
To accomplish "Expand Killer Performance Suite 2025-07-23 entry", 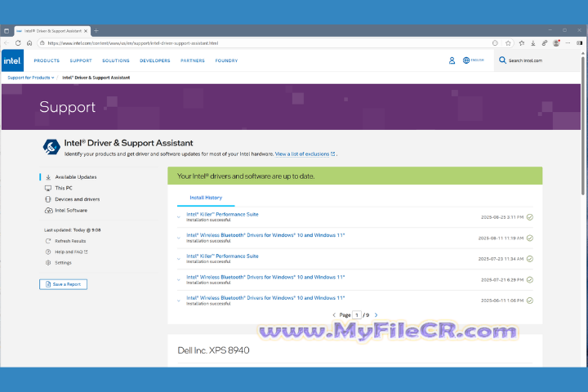I will 179,259.
